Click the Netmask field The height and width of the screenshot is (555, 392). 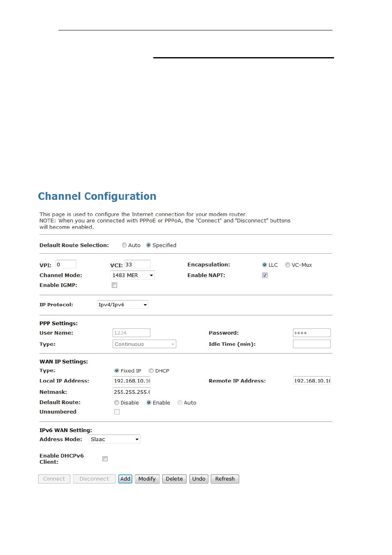[131, 392]
